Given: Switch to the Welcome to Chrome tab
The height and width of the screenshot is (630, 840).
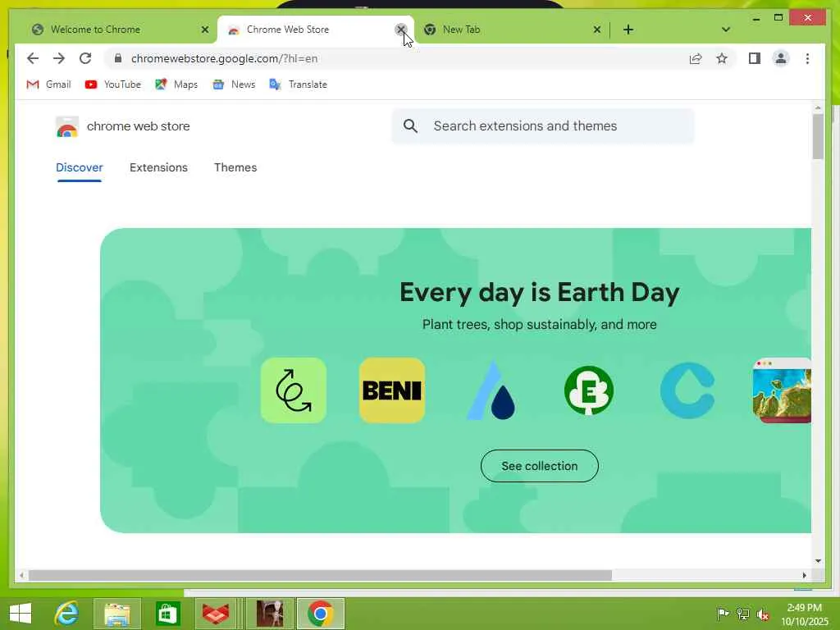Looking at the screenshot, I should [113, 30].
